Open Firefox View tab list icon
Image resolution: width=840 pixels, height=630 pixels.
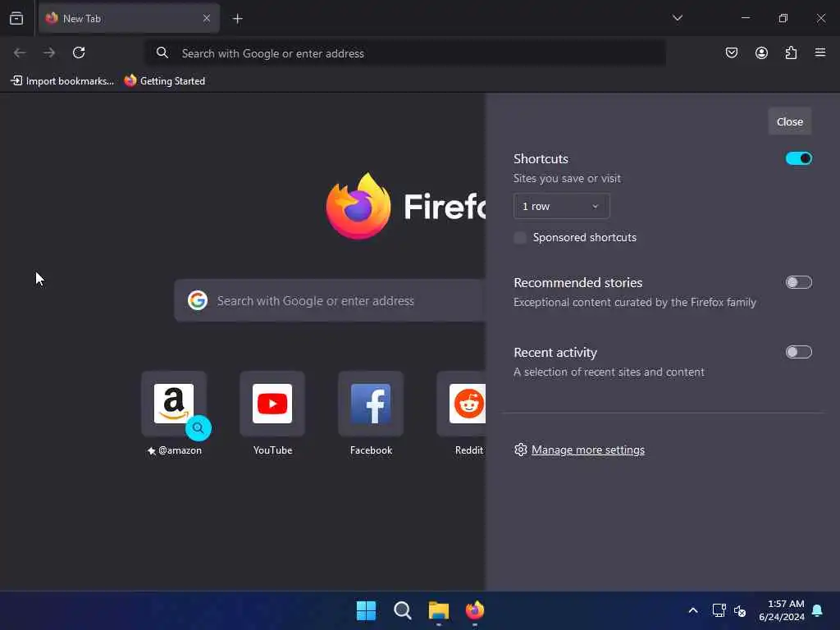click(16, 18)
